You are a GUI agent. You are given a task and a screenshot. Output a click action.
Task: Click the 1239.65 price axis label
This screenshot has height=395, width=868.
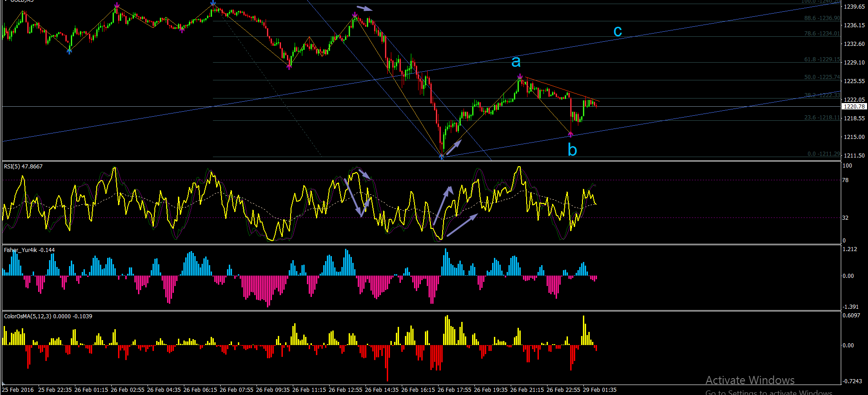(x=854, y=7)
